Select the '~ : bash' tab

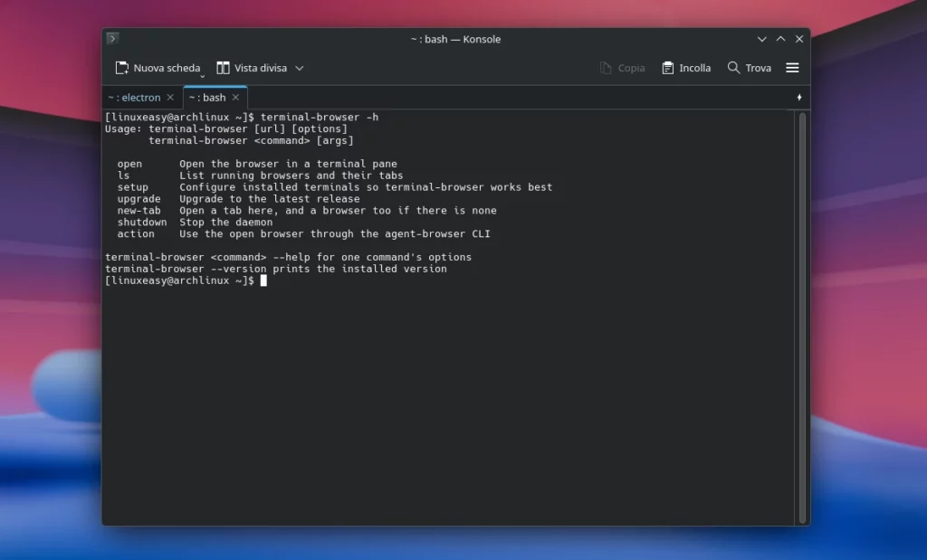[207, 98]
